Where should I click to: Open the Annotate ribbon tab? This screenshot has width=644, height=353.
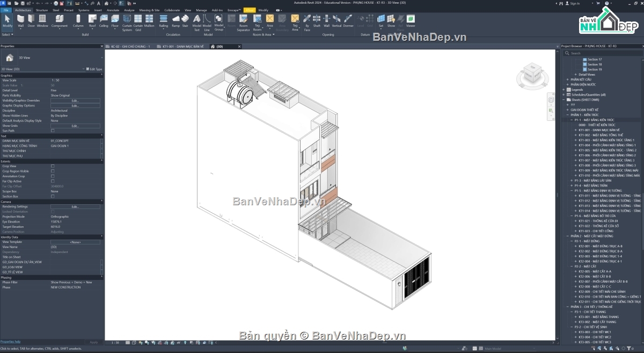coord(113,10)
